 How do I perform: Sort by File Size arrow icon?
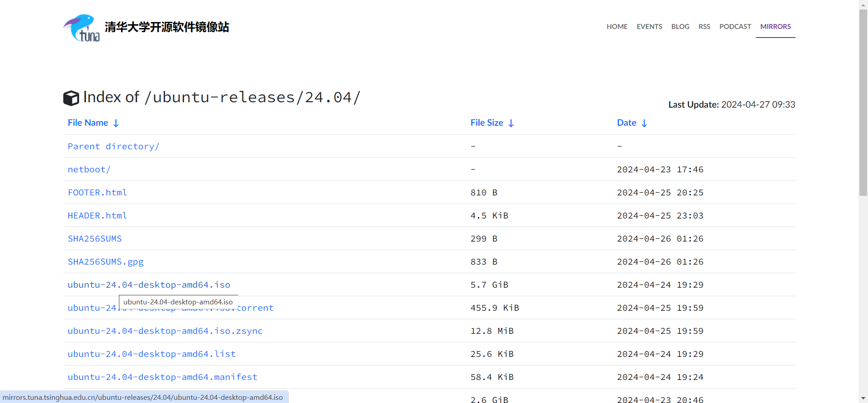pyautogui.click(x=511, y=123)
